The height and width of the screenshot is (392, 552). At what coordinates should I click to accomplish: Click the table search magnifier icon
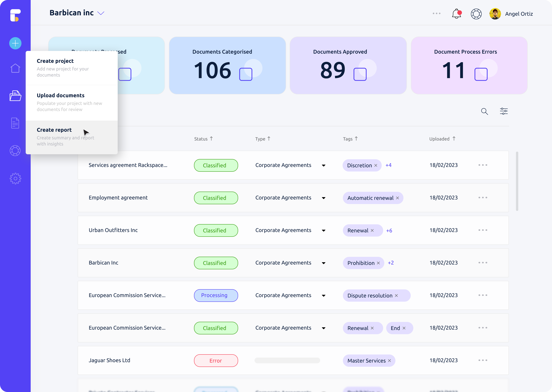pos(484,111)
